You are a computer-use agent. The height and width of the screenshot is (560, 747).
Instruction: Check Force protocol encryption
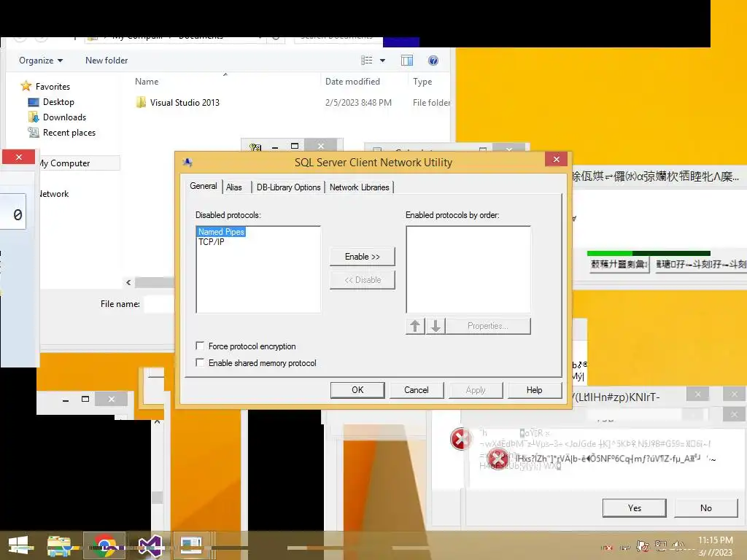200,346
